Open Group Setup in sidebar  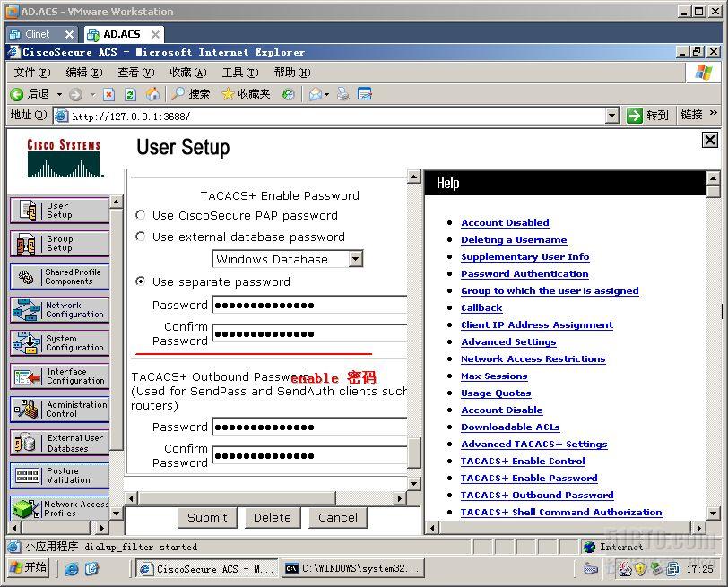59,243
